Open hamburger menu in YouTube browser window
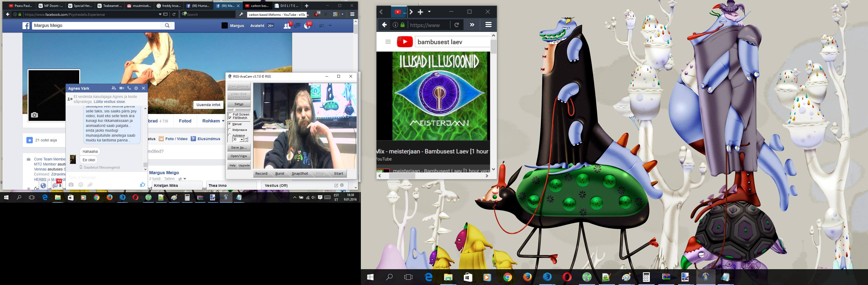Viewport: 868px width, 285px height. pyautogui.click(x=488, y=25)
